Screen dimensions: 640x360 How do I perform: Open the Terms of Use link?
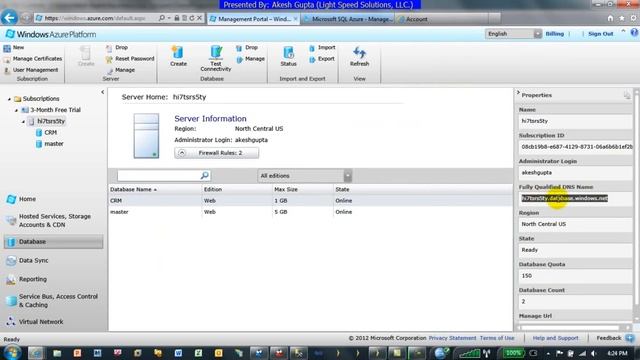pyautogui.click(x=497, y=338)
